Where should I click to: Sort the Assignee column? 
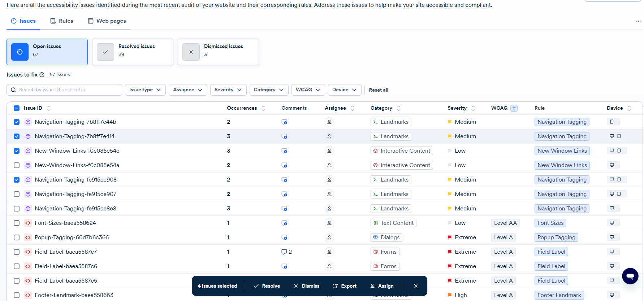[353, 108]
